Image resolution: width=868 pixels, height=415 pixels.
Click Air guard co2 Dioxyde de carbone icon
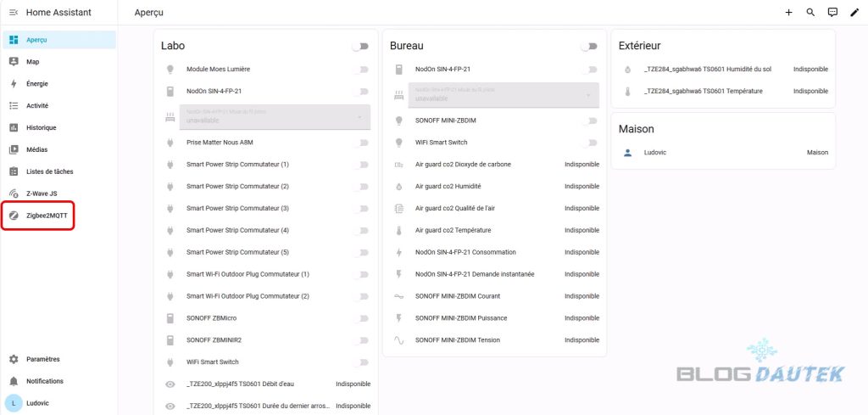click(x=398, y=165)
